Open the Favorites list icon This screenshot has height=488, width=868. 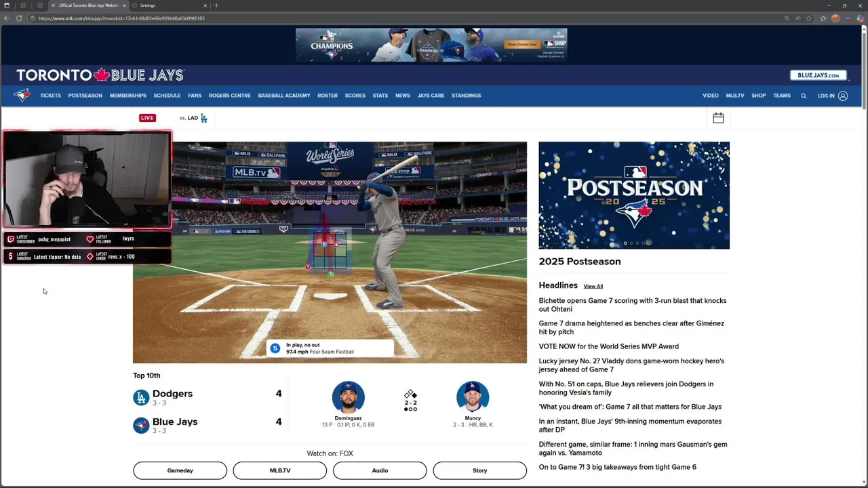pos(823,18)
